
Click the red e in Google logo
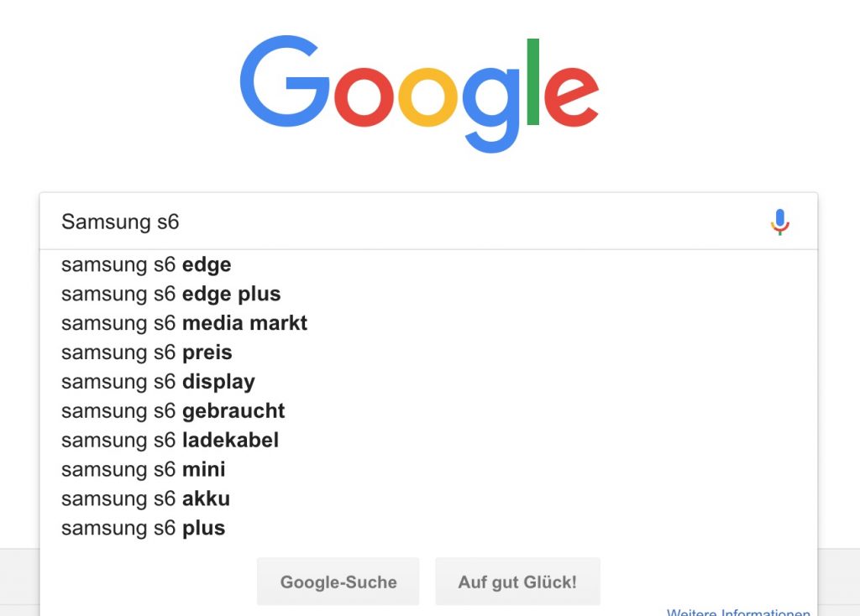point(570,95)
